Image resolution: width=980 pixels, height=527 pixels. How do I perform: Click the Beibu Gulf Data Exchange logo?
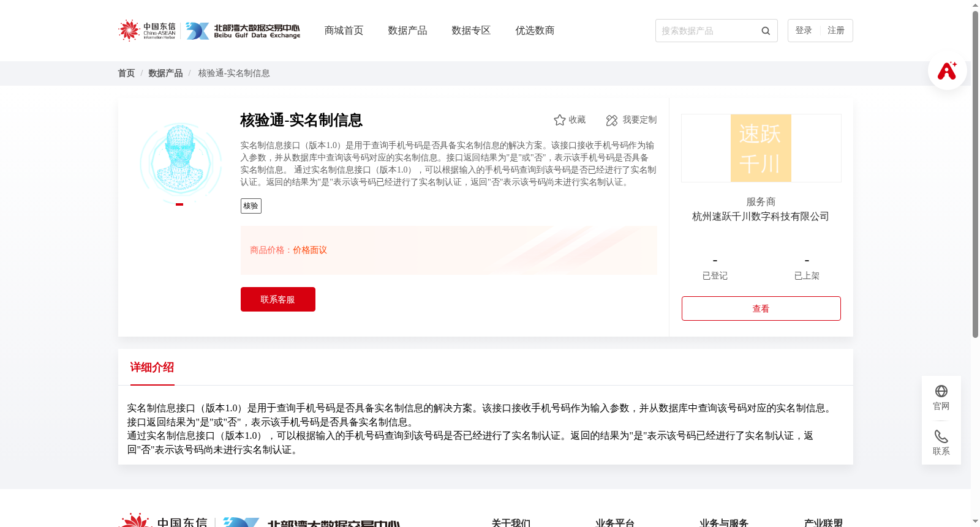pos(243,31)
